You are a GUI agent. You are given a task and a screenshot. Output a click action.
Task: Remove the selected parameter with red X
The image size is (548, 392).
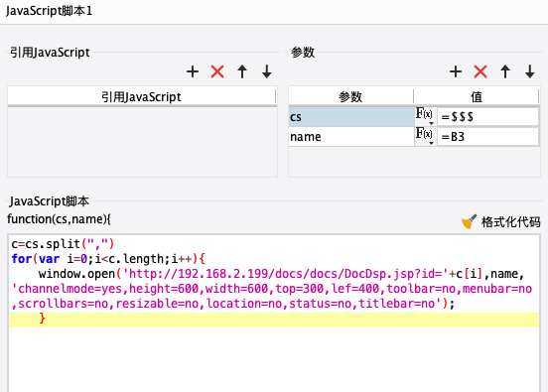click(480, 71)
